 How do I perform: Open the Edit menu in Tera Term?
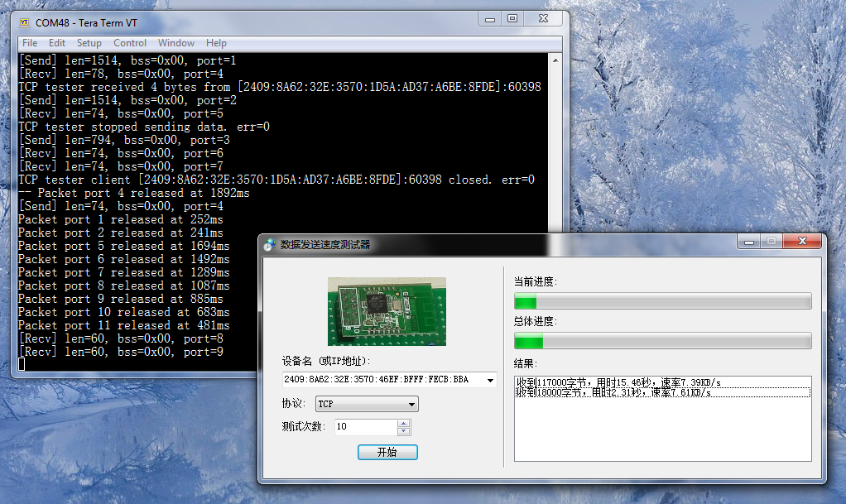point(56,42)
